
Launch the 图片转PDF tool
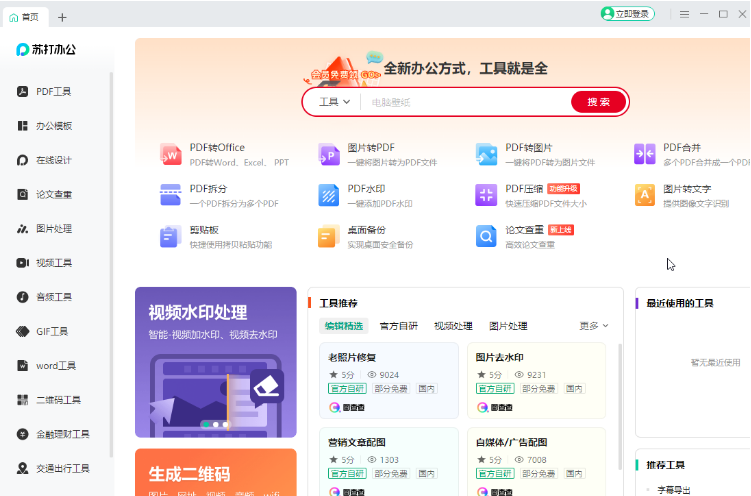tap(377, 154)
